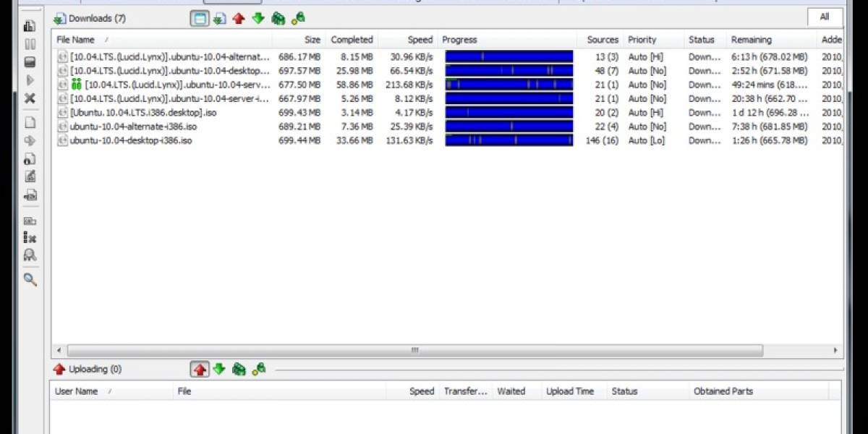Click the 697.57 MB size cell
Viewport: 868px width, 434px height.
click(299, 71)
